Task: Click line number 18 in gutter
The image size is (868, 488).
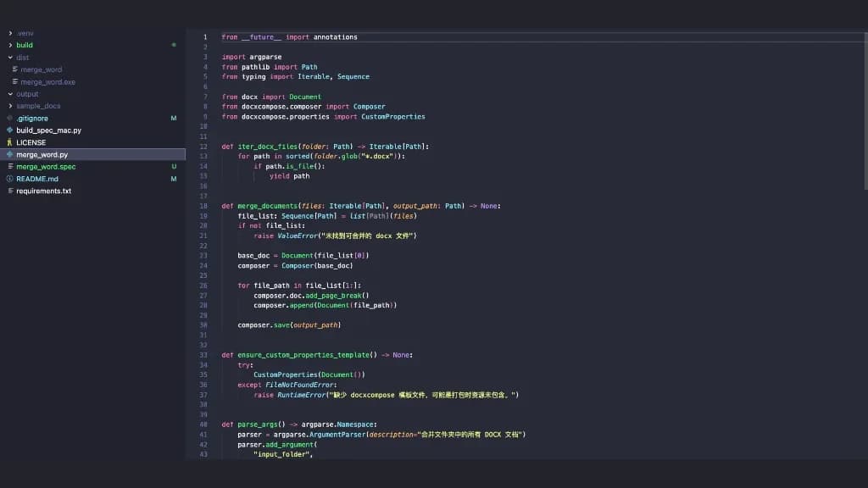Action: [x=203, y=206]
